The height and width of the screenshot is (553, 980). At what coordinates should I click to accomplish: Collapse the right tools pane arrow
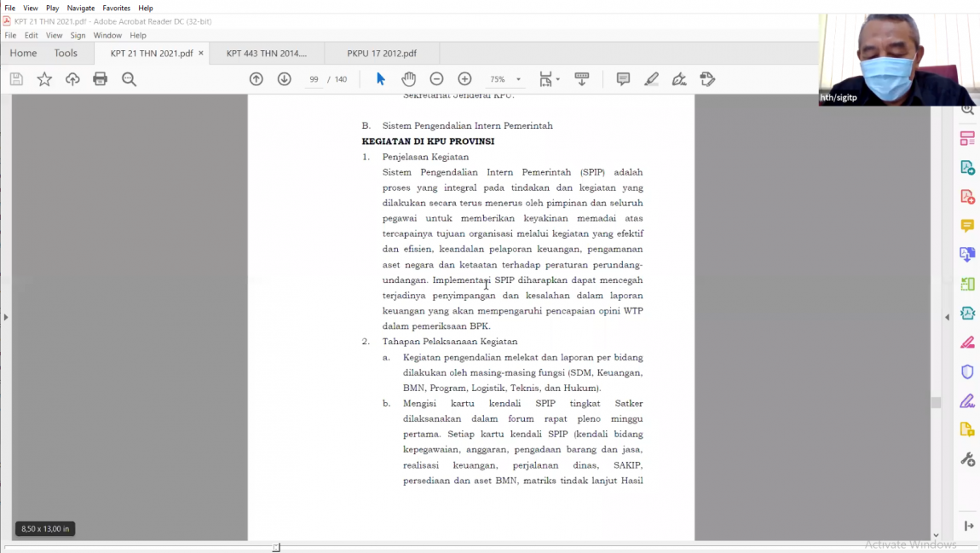click(947, 317)
